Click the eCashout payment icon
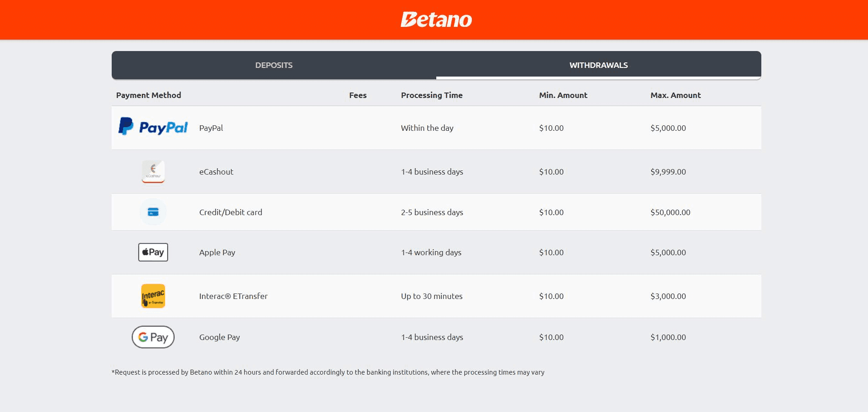The image size is (868, 412). pos(153,171)
